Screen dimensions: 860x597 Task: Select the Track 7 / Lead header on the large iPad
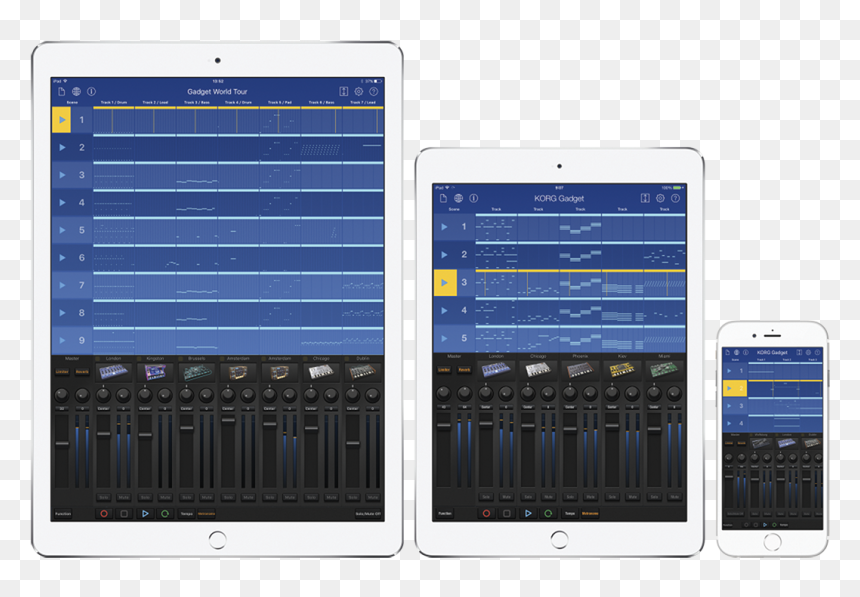coord(363,103)
